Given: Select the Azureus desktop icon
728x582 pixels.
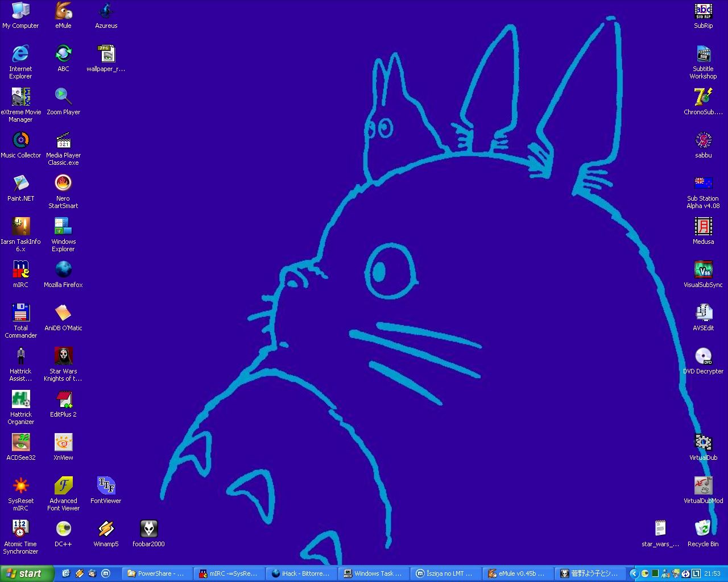Looking at the screenshot, I should (106, 15).
